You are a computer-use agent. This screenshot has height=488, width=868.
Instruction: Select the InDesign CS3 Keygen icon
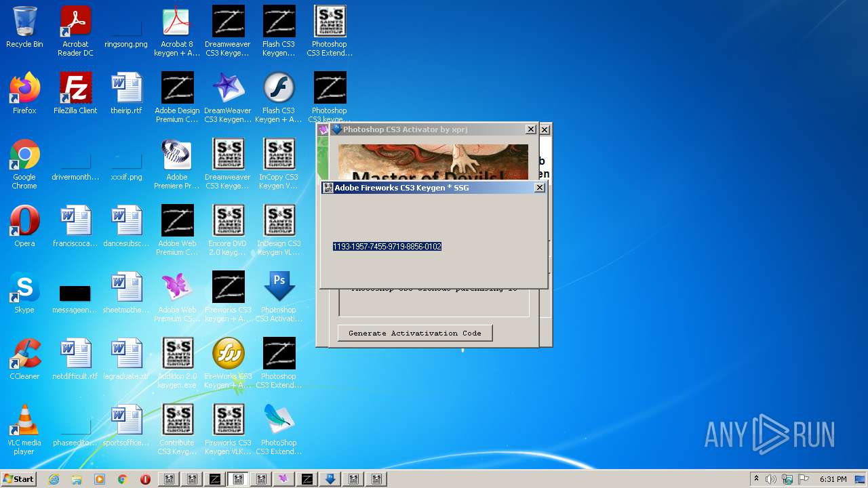[279, 231]
